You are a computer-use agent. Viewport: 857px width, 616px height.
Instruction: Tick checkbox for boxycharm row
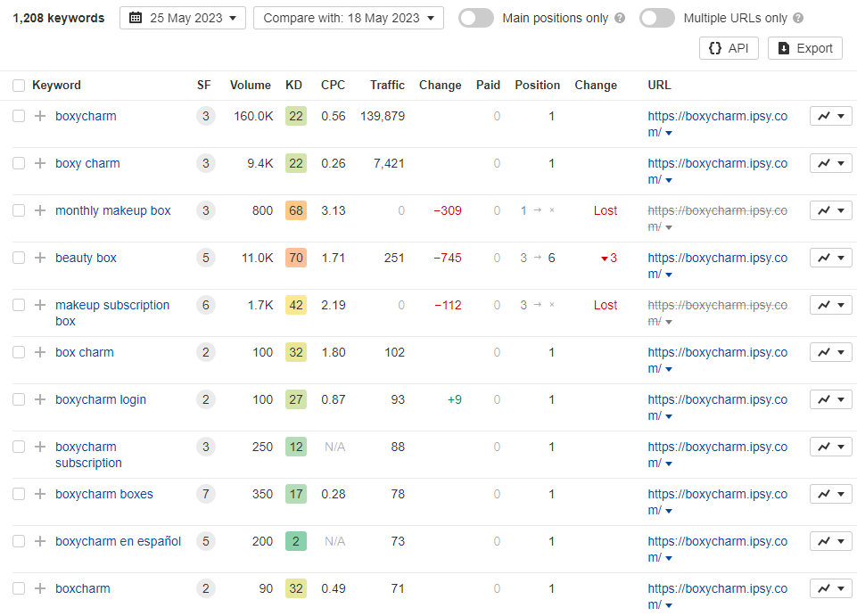[19, 116]
